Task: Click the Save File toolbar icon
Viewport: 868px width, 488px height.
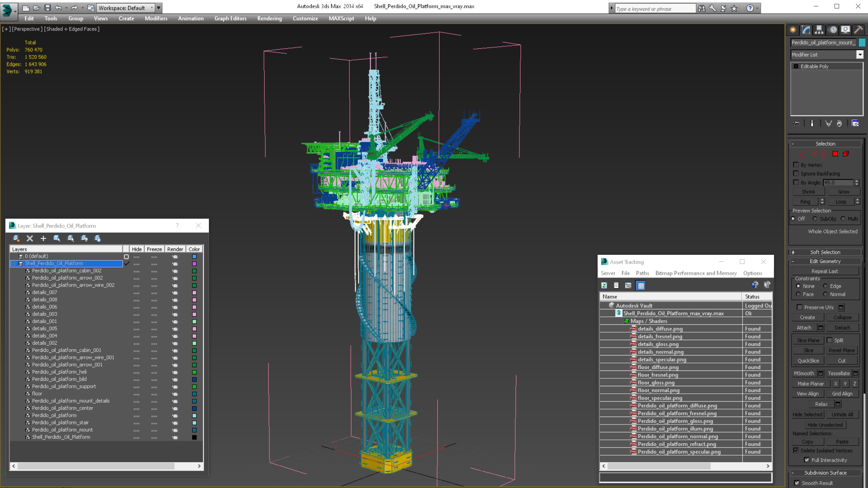Action: click(x=48, y=8)
